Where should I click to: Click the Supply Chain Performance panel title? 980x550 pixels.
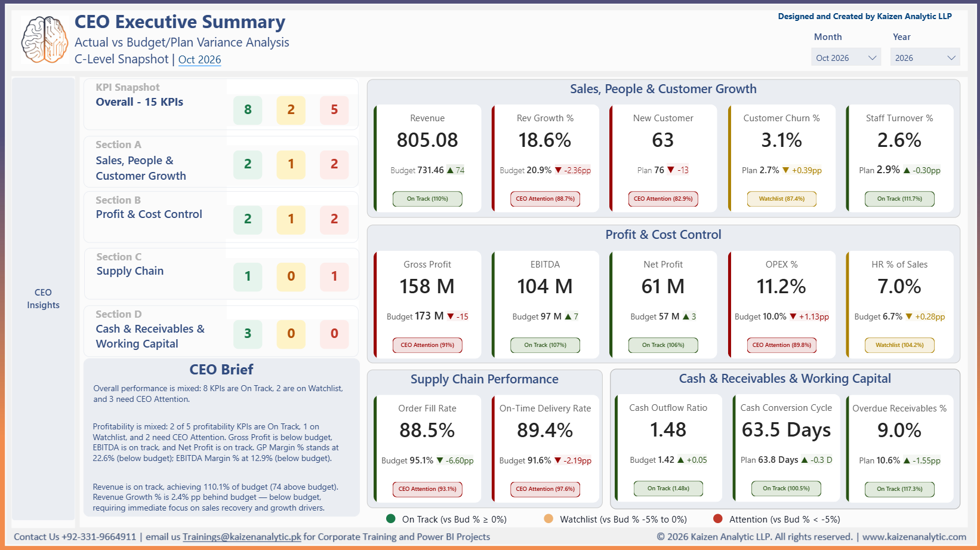click(x=485, y=379)
